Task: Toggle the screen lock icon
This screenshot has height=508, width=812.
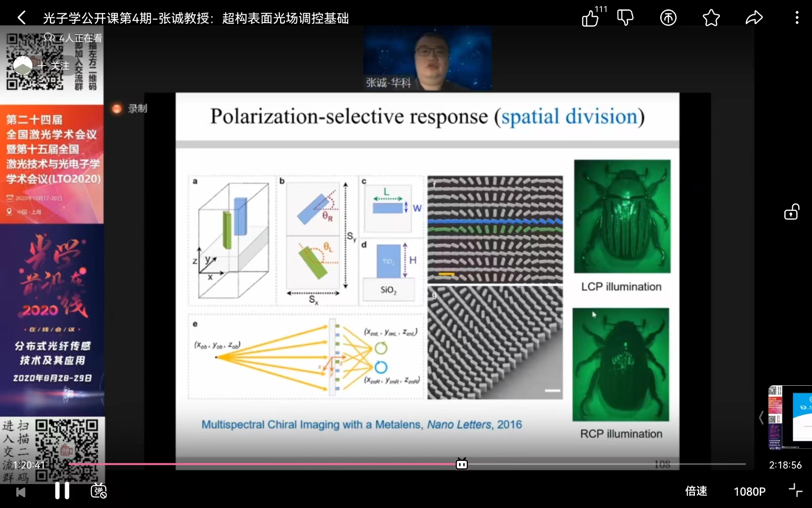Action: coord(792,212)
